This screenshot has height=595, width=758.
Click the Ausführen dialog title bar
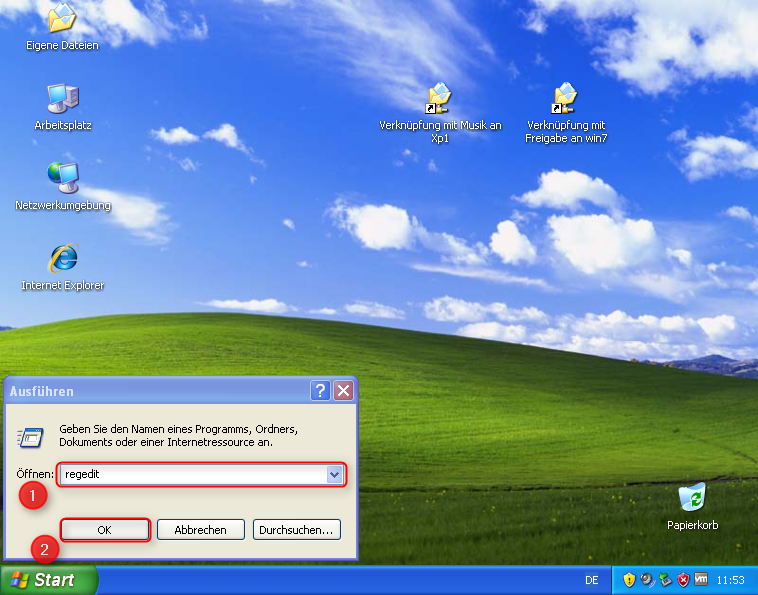[157, 391]
